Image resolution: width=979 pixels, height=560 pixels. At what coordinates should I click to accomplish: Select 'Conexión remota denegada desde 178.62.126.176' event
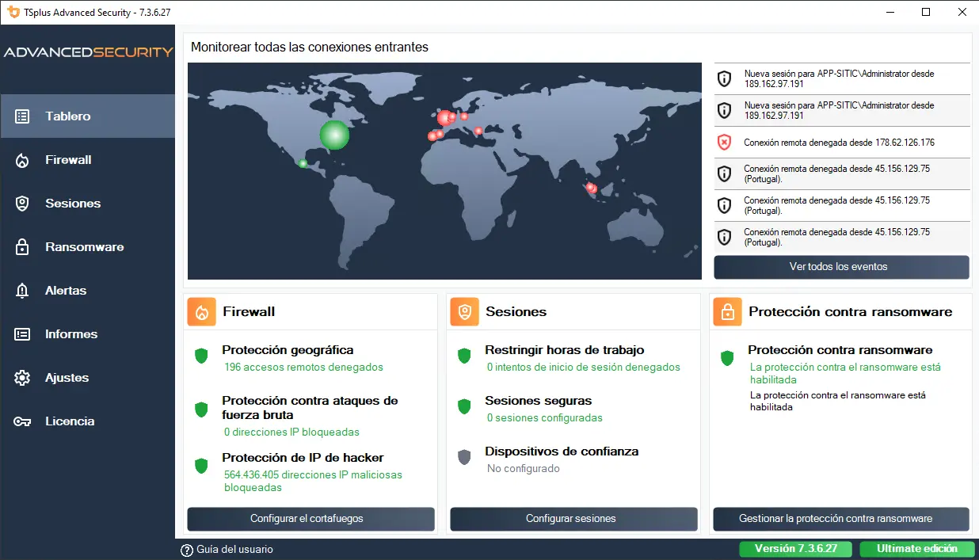tap(842, 143)
